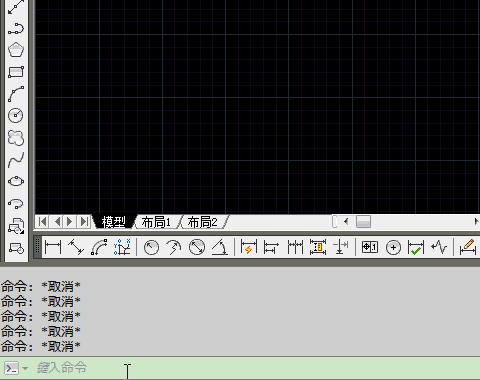The image size is (480, 380).
Task: Jump to the first layout tab
Action: [42, 222]
